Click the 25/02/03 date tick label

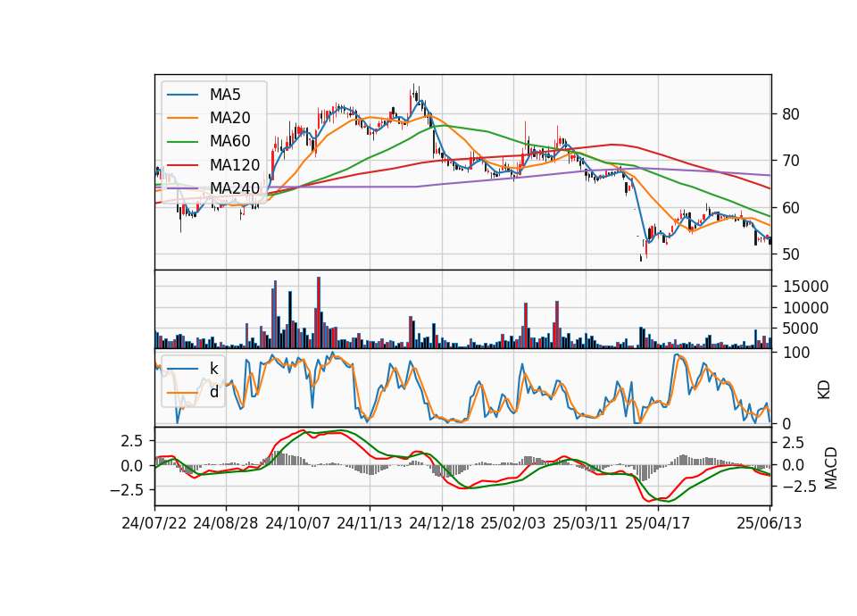pyautogui.click(x=513, y=523)
